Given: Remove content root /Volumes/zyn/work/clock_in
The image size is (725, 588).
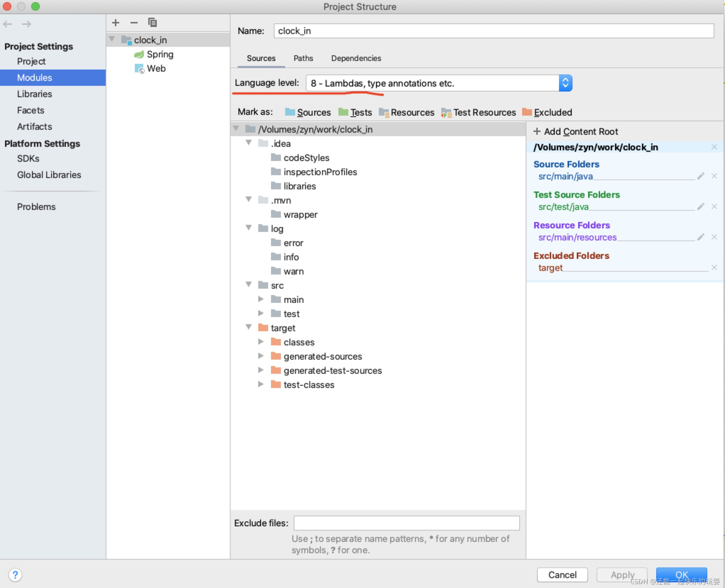Looking at the screenshot, I should 714,147.
